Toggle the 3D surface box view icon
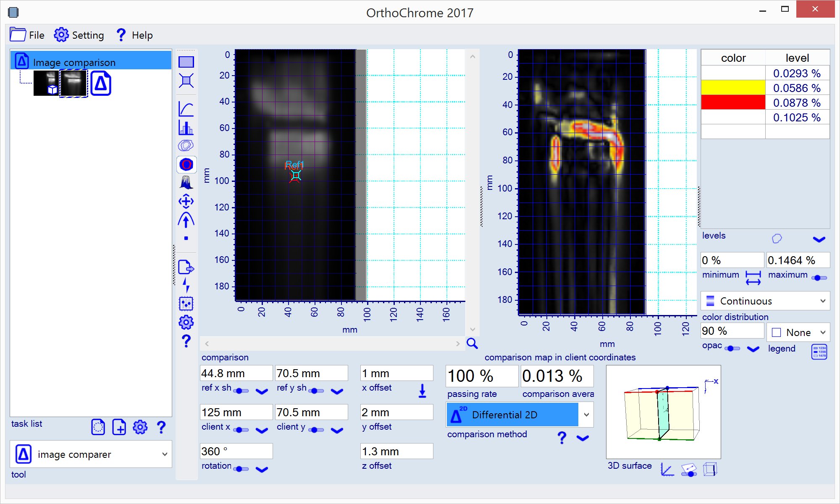The image size is (840, 504). [x=710, y=469]
